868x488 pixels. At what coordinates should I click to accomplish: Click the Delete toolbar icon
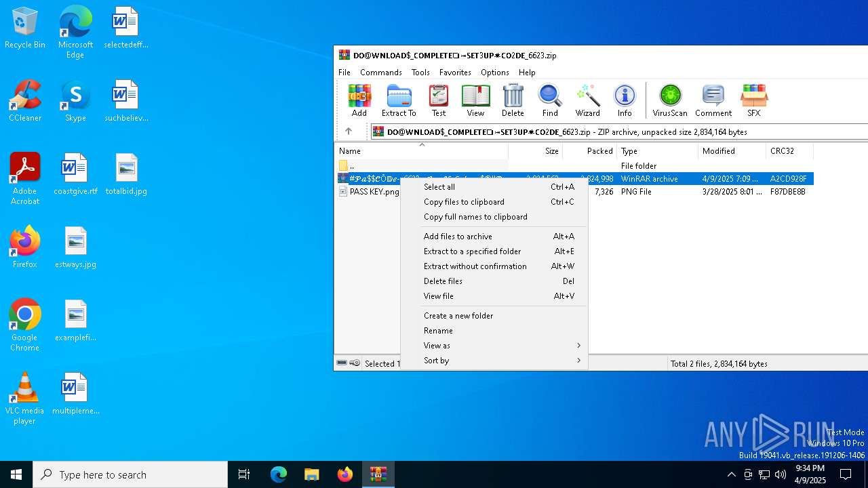point(513,100)
